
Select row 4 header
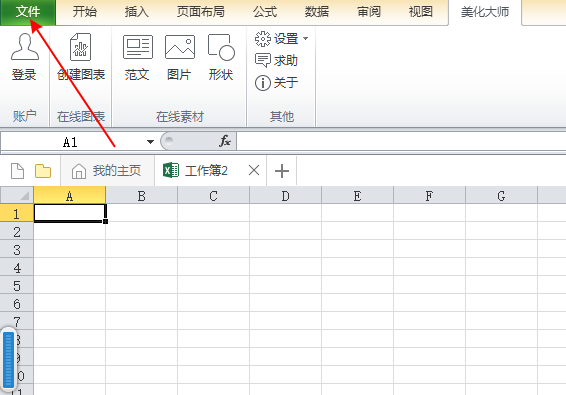(x=17, y=267)
